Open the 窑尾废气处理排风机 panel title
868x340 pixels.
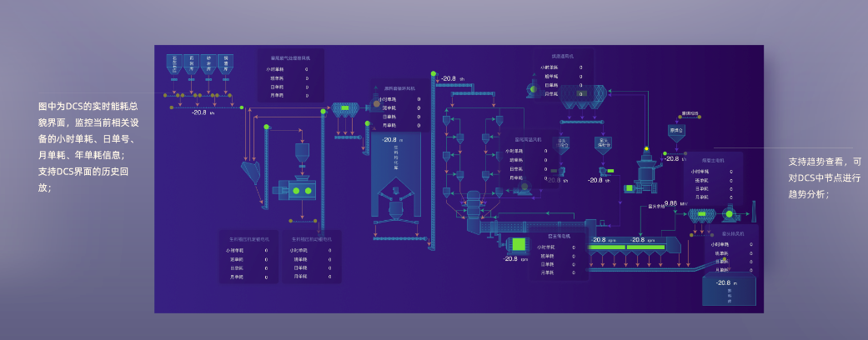(291, 57)
